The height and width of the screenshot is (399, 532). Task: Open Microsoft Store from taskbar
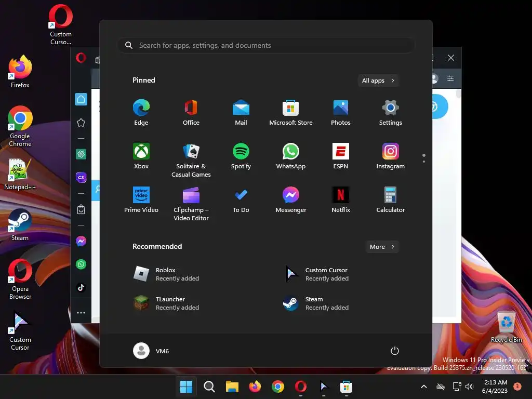[x=346, y=387]
